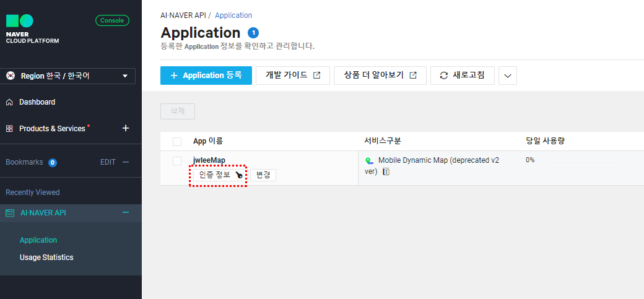The height and width of the screenshot is (299, 644).
Task: Click the + Application 등록 button
Action: 206,76
